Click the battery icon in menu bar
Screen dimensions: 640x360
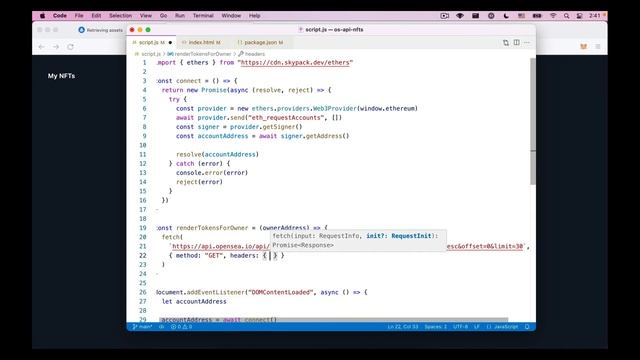537,16
